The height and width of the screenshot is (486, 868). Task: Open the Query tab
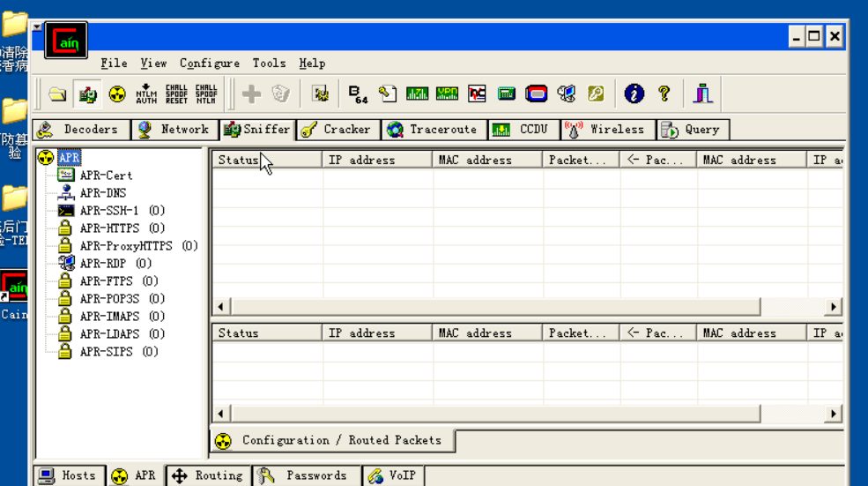pos(693,130)
